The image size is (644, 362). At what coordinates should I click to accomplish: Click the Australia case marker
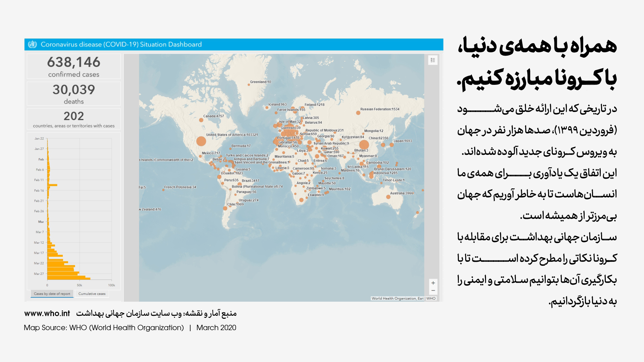(388, 197)
